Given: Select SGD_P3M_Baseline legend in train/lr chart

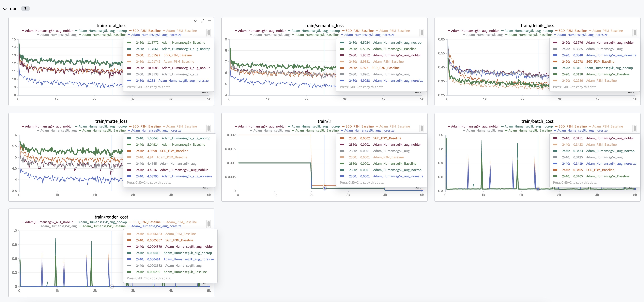Looking at the screenshot, I should point(358,126).
